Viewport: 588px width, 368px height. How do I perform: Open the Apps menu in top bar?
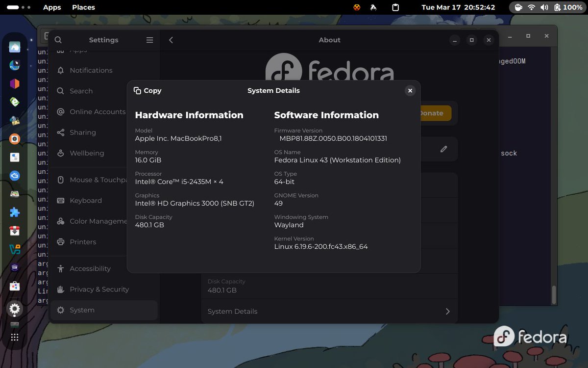click(x=52, y=7)
